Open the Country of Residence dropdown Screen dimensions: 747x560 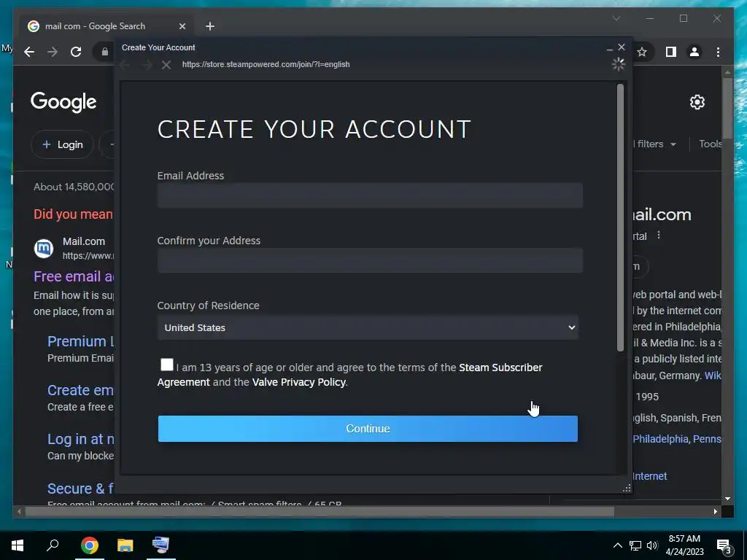coord(368,327)
